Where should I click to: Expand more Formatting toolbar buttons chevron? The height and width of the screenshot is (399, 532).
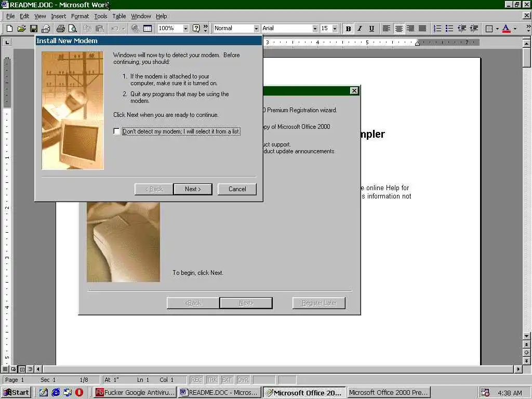[x=528, y=29]
